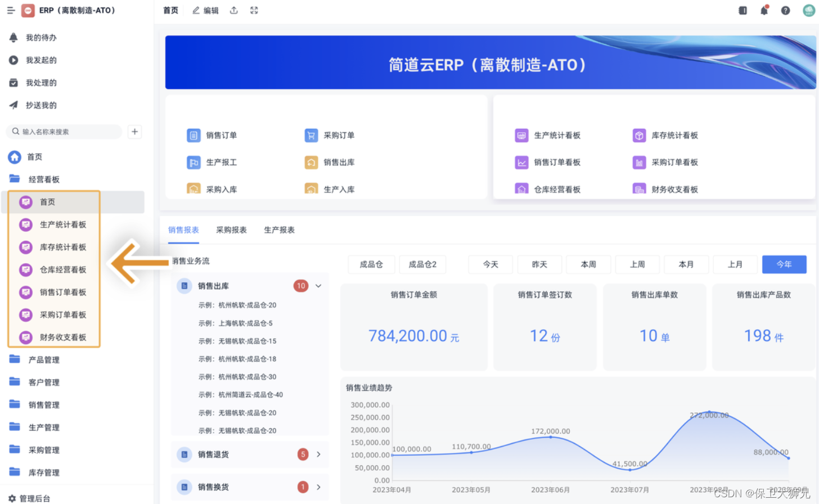The width and height of the screenshot is (819, 504).
Task: Enter fullscreen via the expand icon
Action: tap(254, 10)
